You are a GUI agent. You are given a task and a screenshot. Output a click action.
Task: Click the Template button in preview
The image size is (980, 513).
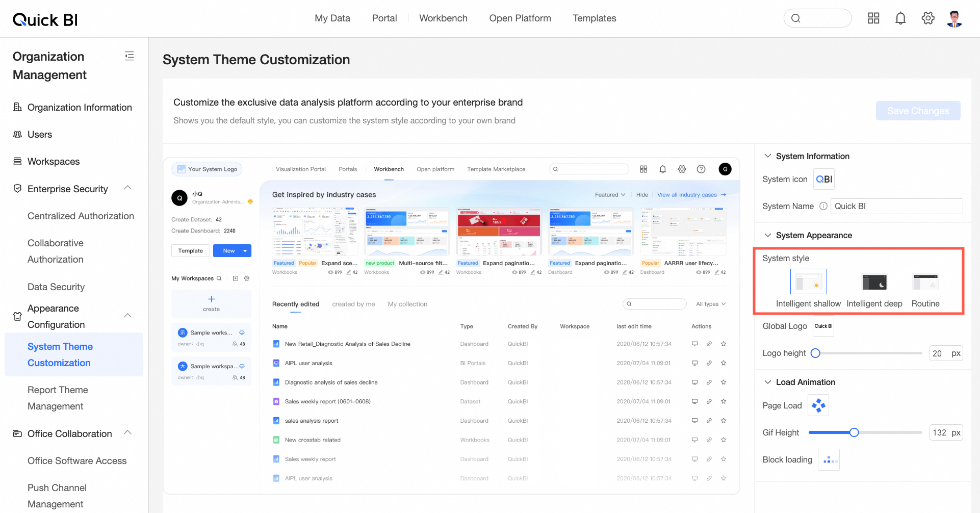coord(191,251)
